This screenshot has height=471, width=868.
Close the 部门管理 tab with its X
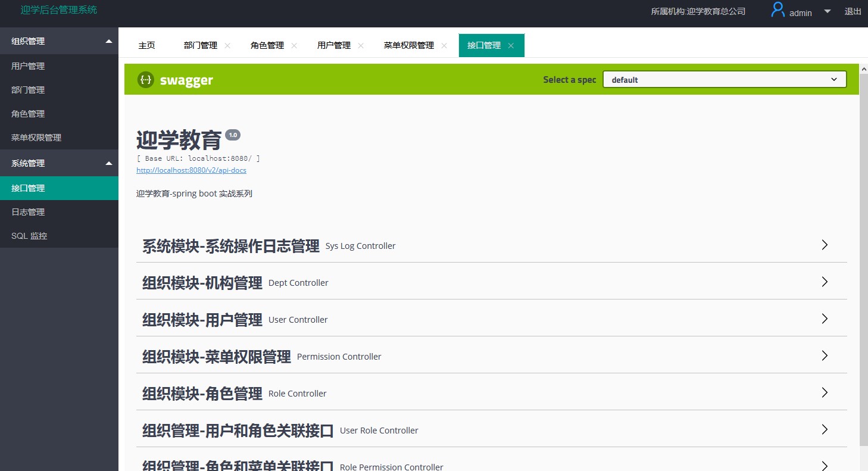point(227,46)
